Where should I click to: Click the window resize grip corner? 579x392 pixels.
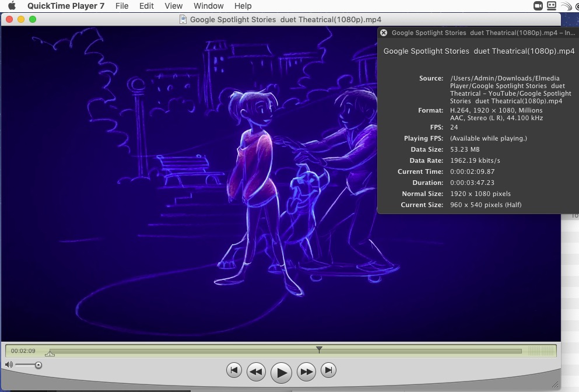pyautogui.click(x=555, y=384)
